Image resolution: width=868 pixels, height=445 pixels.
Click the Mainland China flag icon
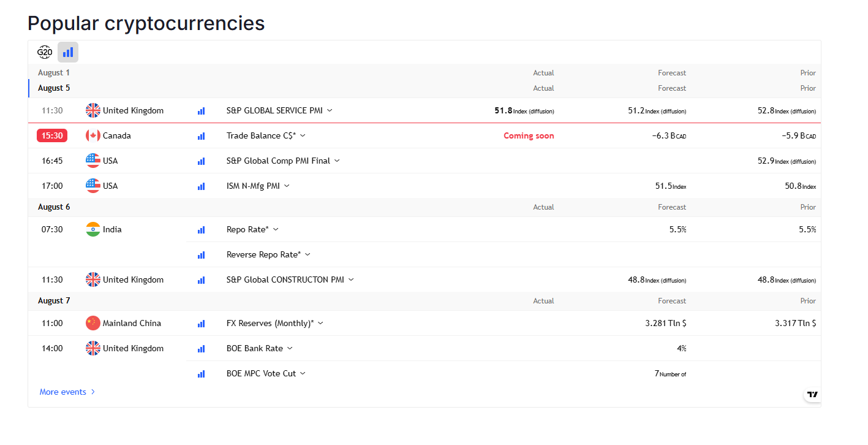click(93, 323)
